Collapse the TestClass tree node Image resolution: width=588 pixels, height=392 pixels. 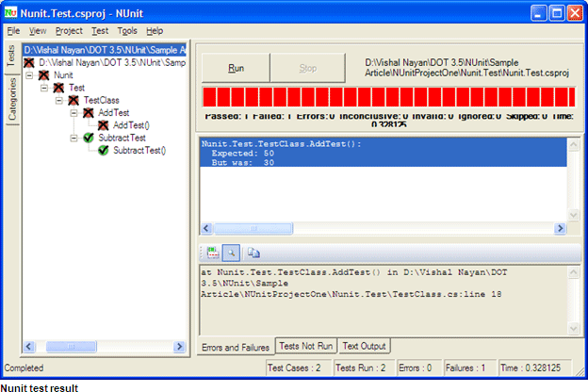point(58,101)
